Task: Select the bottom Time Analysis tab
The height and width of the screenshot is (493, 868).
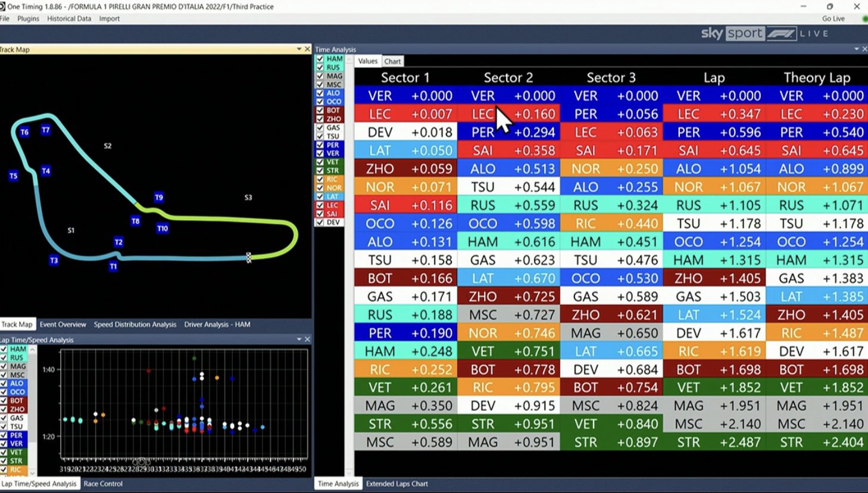Action: 338,483
